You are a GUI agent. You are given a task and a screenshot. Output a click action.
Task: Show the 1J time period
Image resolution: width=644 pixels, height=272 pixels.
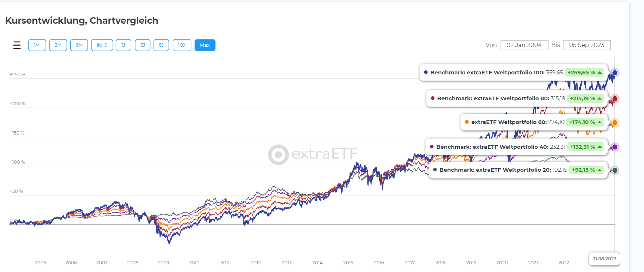pyautogui.click(x=123, y=45)
